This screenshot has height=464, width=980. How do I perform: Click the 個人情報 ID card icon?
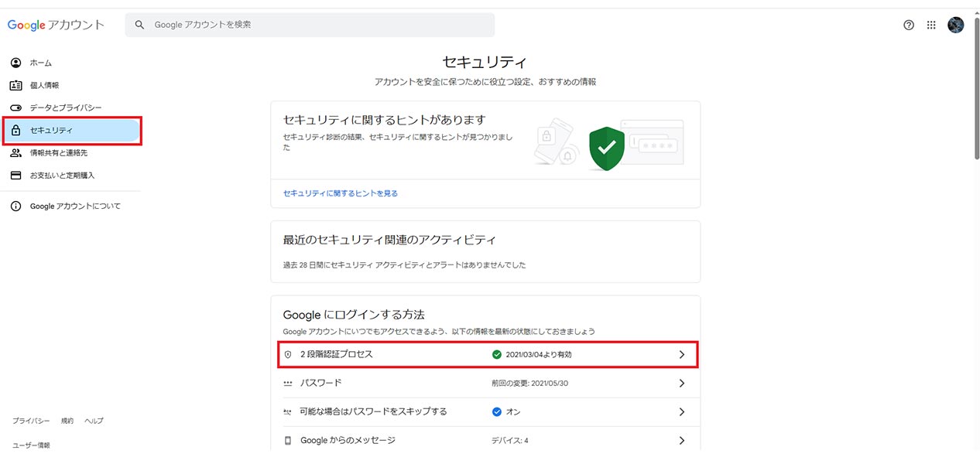point(15,85)
